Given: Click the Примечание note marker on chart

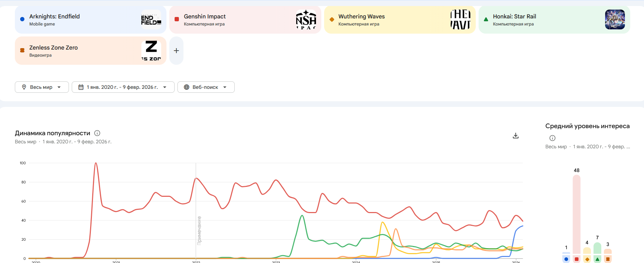Looking at the screenshot, I should click(x=199, y=230).
